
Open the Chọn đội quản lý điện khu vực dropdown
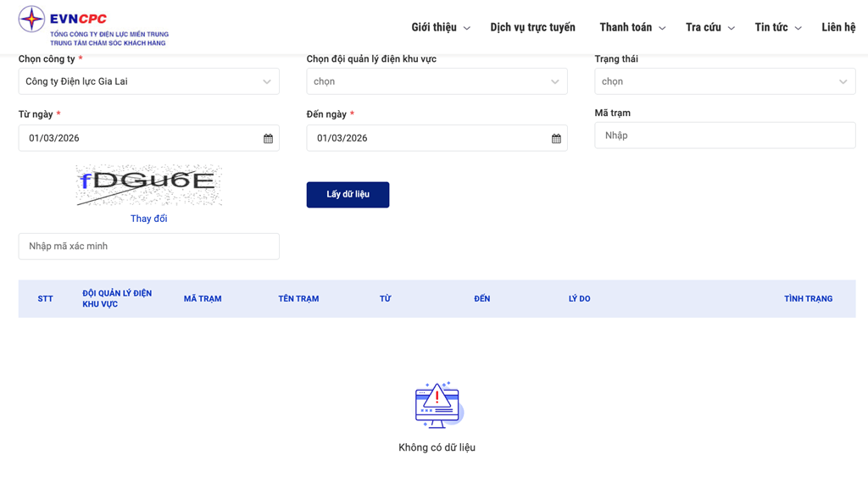(x=437, y=81)
